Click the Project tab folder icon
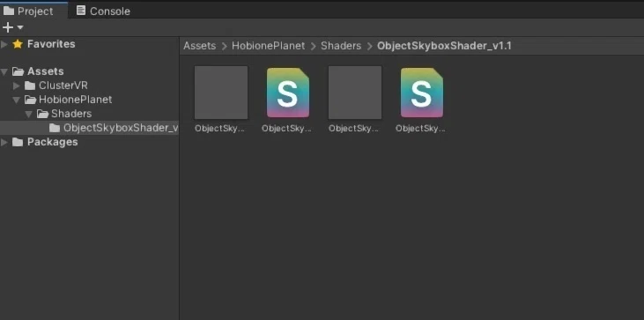The image size is (644, 320). (9, 11)
